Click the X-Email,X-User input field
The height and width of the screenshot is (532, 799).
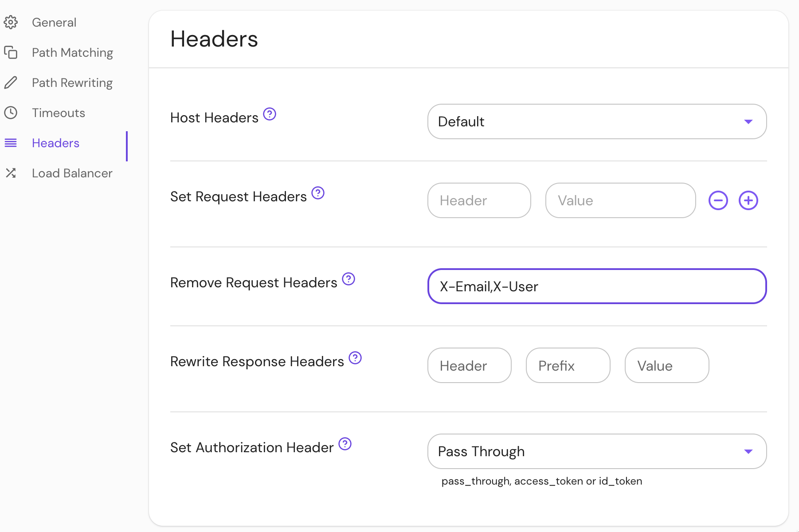(x=597, y=286)
